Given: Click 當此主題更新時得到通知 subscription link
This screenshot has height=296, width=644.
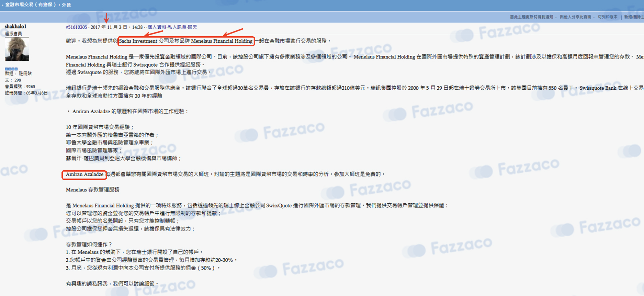Looking at the screenshot, I should coord(531,17).
